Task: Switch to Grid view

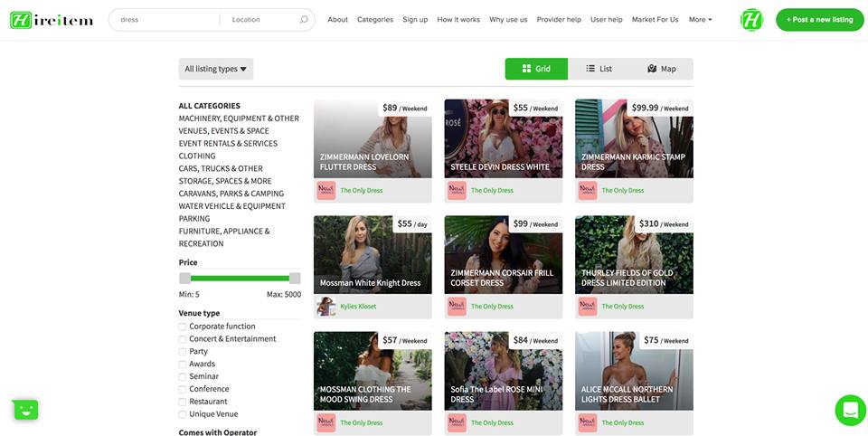Action: point(536,69)
